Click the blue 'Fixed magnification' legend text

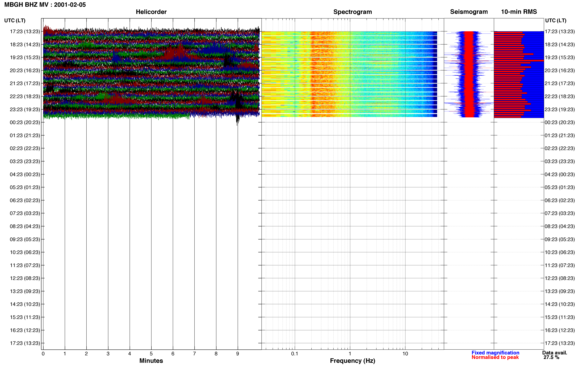click(x=495, y=353)
